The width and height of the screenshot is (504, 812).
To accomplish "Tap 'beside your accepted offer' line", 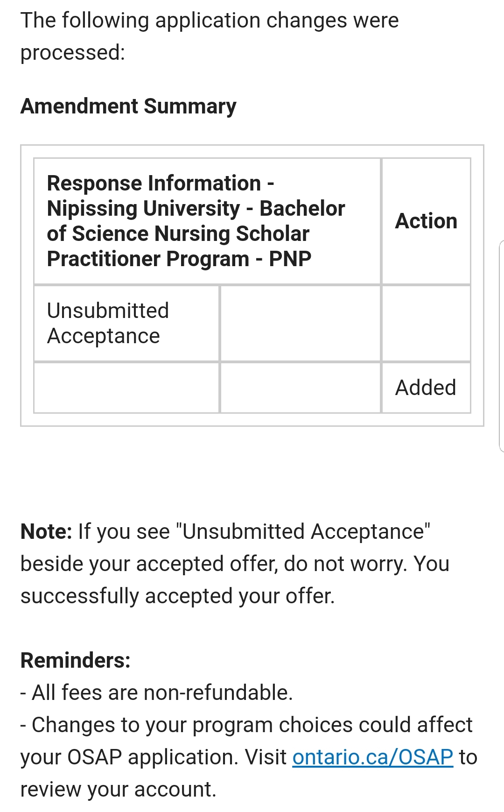I will [x=234, y=564].
